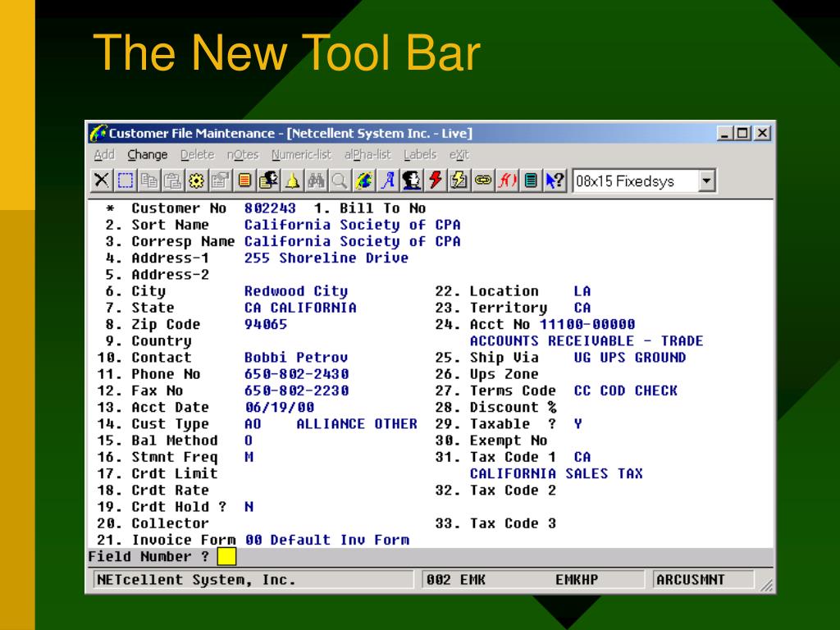Screen dimensions: 840x630
Task: Click the EMKHP status bar entry
Action: tap(577, 580)
